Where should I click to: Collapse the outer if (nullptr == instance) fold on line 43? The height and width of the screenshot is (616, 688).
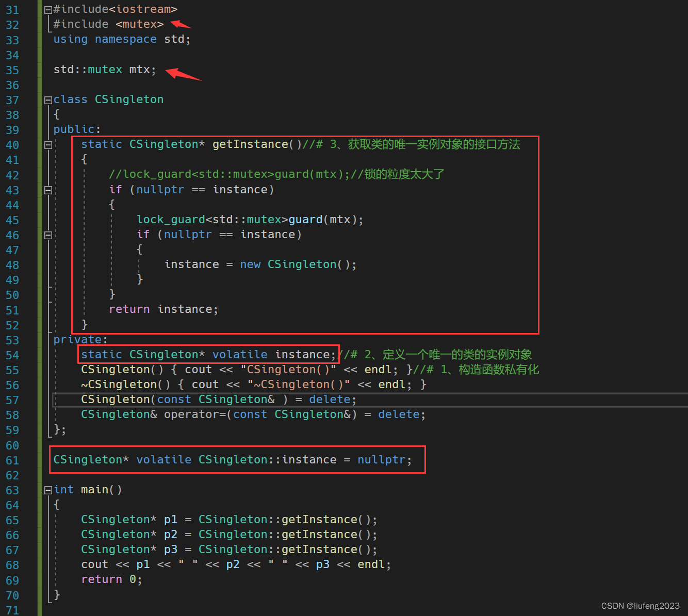pos(48,190)
